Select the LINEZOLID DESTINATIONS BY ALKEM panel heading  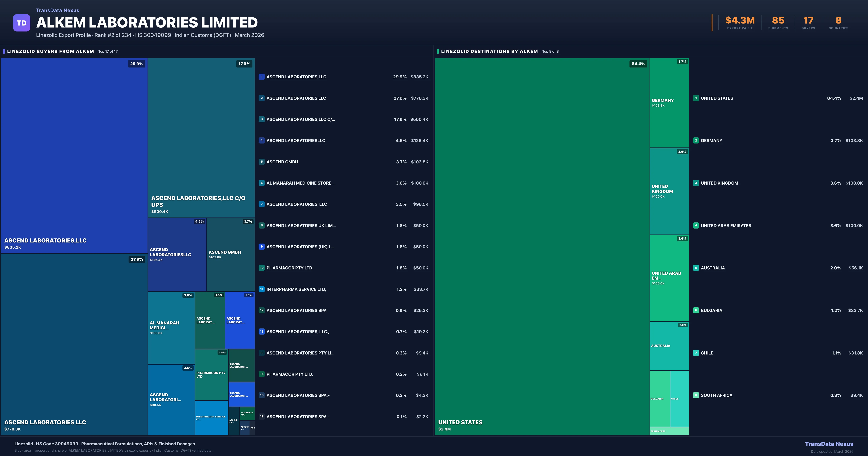coord(489,51)
